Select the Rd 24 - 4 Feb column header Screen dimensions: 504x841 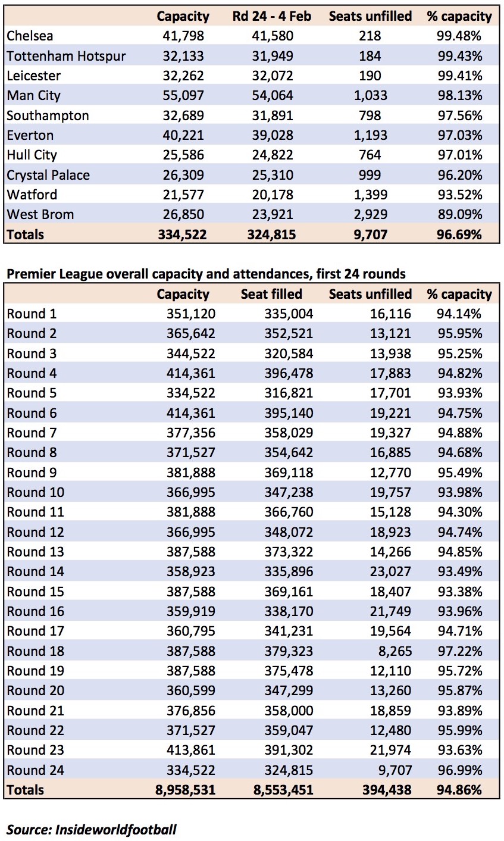tap(272, 16)
